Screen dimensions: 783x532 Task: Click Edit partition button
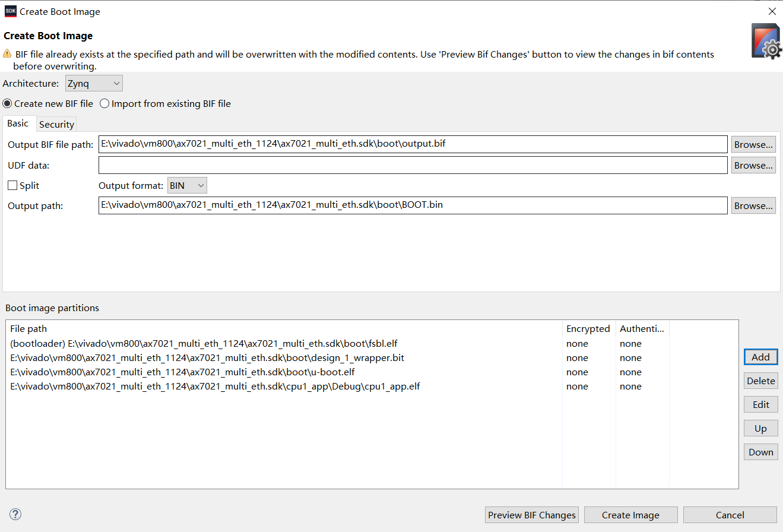[x=760, y=404]
